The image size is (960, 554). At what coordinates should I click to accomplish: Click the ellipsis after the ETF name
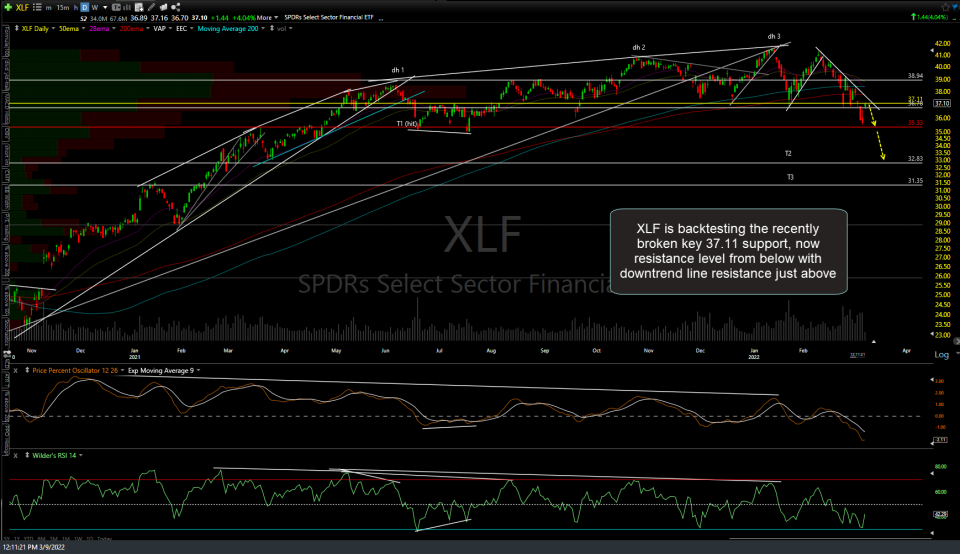(381, 18)
